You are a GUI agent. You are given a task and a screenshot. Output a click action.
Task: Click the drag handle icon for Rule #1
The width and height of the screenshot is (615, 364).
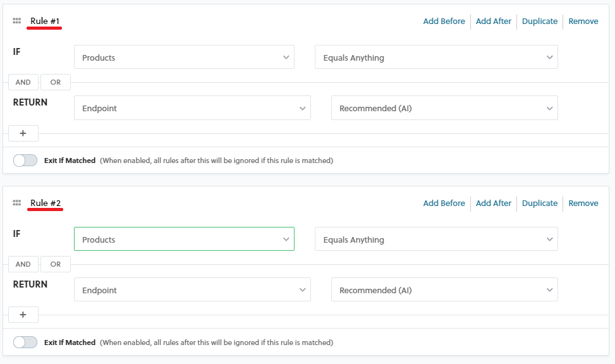coord(16,20)
